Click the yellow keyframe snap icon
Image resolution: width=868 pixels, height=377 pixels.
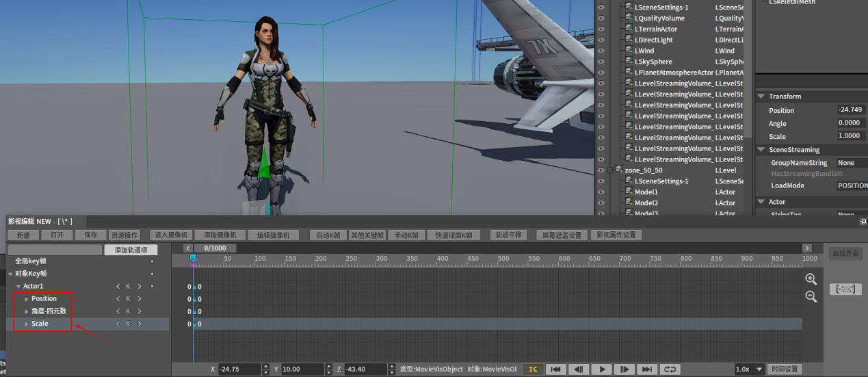click(x=533, y=369)
